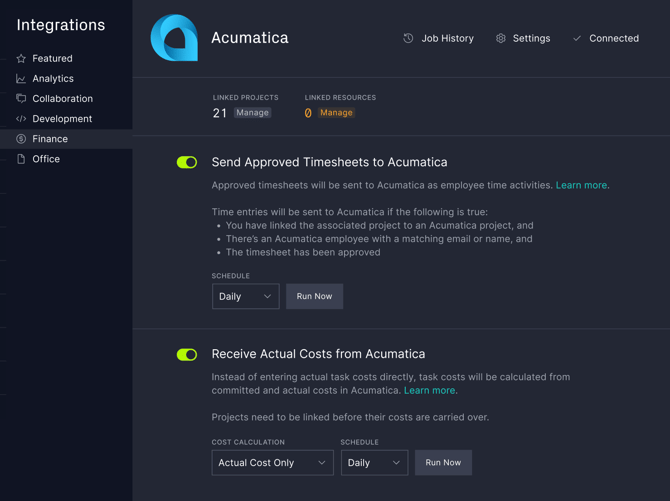The height and width of the screenshot is (501, 670).
Task: Select the Collaboration category
Action: pos(66,99)
